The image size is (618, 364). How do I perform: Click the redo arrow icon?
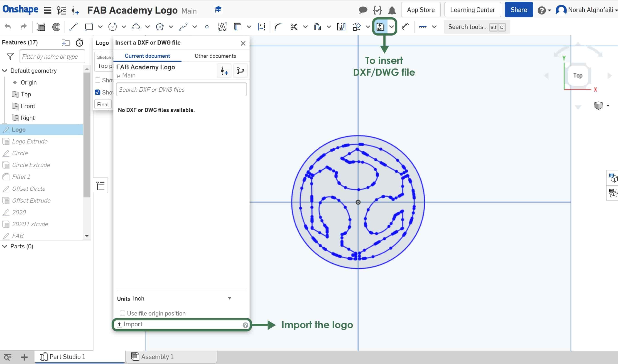23,27
